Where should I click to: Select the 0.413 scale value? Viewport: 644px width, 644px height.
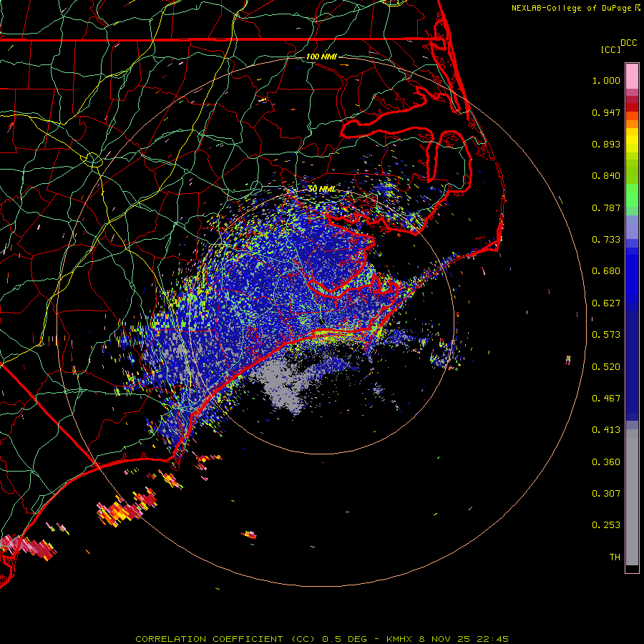tap(606, 430)
